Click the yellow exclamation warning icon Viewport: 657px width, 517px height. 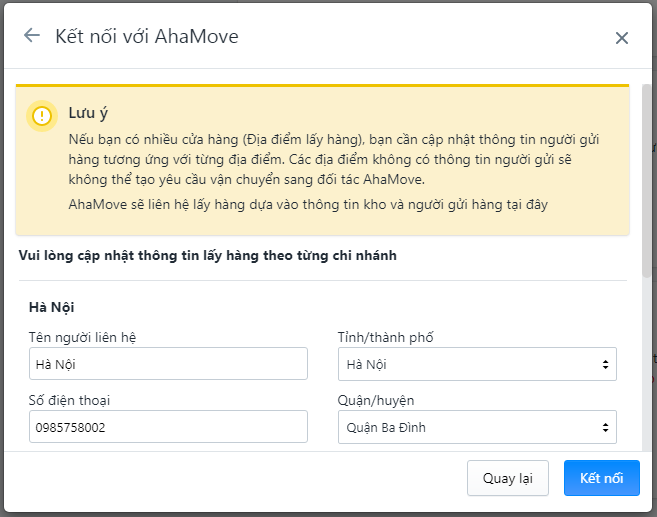(x=42, y=116)
